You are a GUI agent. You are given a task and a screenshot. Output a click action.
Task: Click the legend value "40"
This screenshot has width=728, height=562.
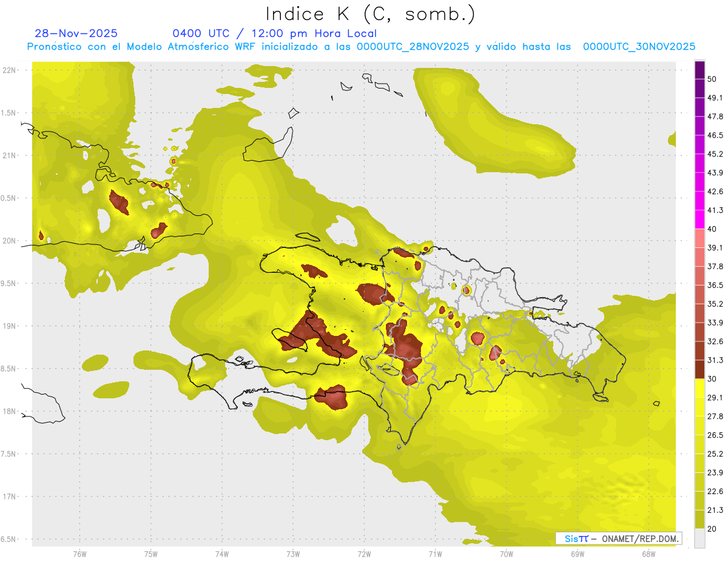[713, 229]
